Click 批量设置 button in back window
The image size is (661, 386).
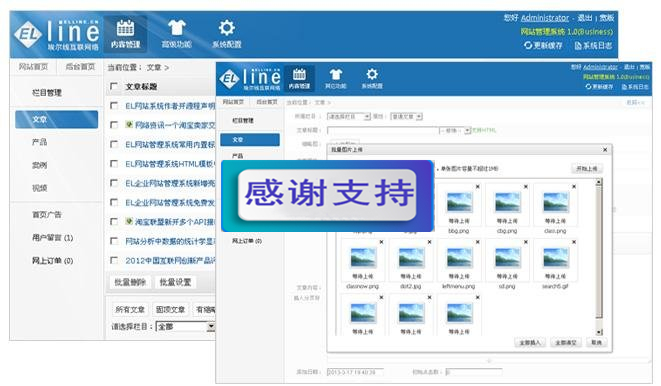coord(175,282)
